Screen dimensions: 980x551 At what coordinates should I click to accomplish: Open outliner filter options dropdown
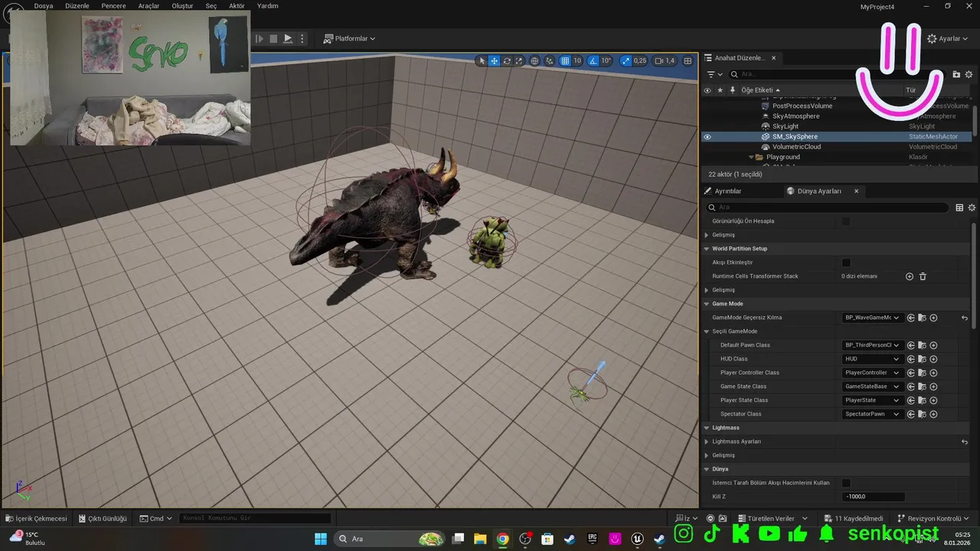[x=715, y=74]
